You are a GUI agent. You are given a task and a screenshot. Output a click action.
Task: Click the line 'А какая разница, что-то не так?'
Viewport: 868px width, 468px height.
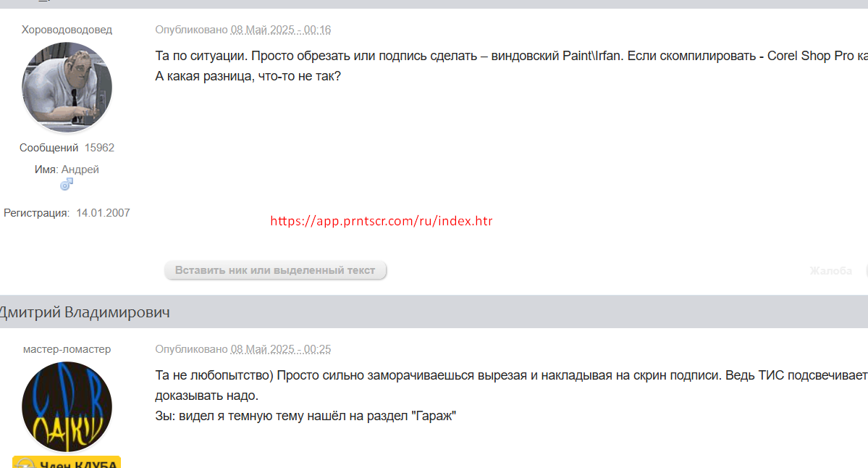coord(248,77)
